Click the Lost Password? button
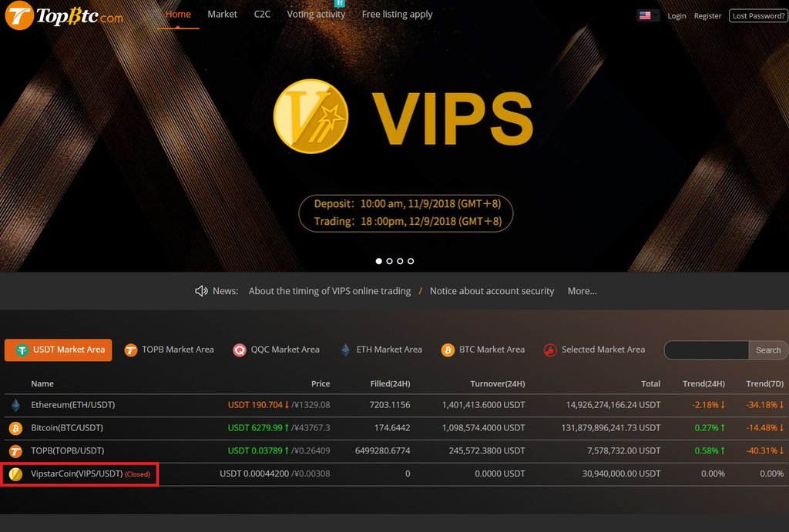Screen dimensions: 789x532 point(758,16)
